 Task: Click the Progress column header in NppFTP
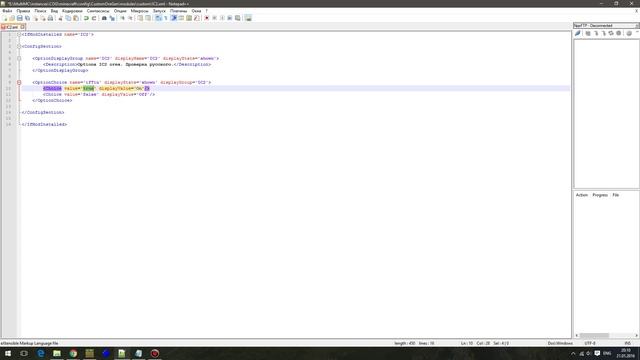click(x=600, y=195)
